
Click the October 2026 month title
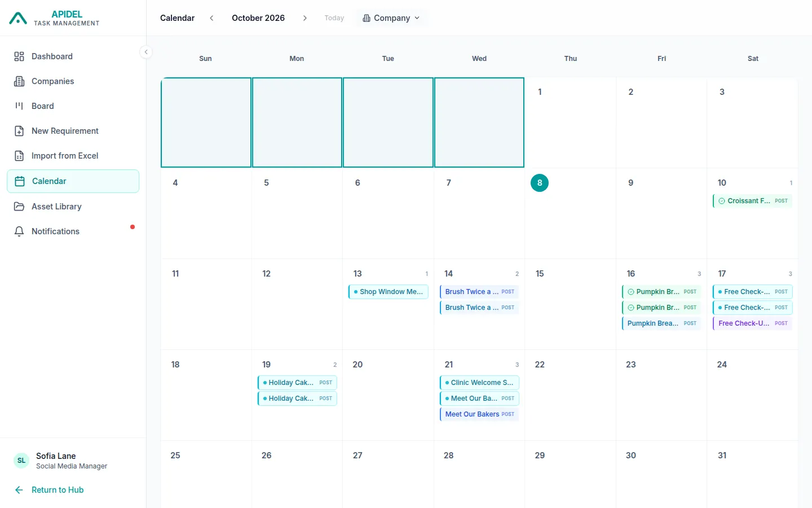point(258,18)
